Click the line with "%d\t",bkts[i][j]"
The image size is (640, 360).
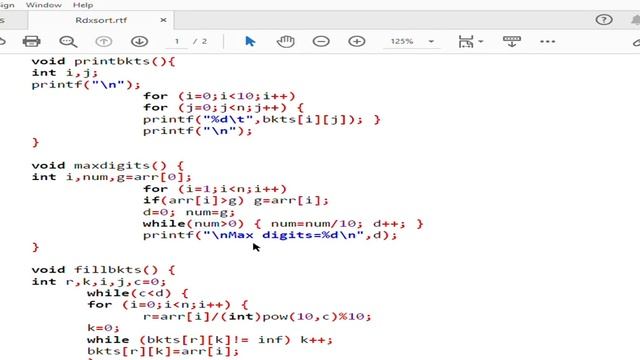tap(262, 120)
